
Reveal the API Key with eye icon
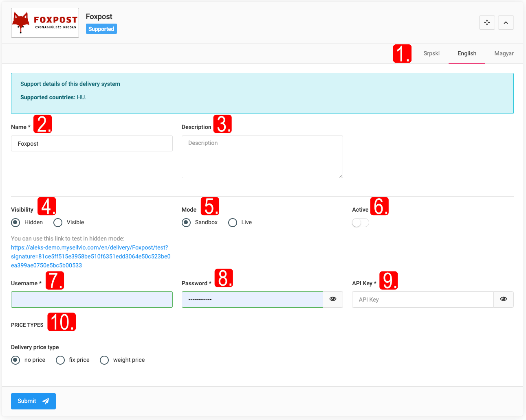(504, 299)
